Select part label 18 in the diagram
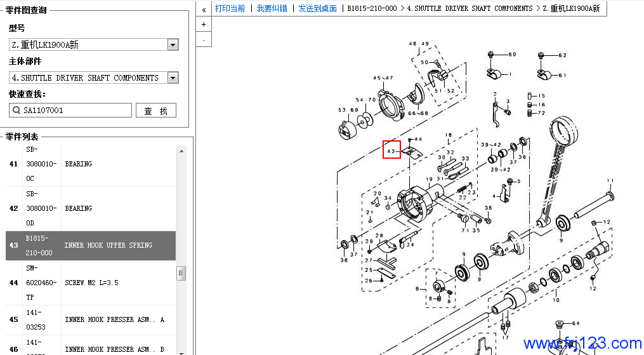Image resolution: width=644 pixels, height=355 pixels. coord(448,135)
